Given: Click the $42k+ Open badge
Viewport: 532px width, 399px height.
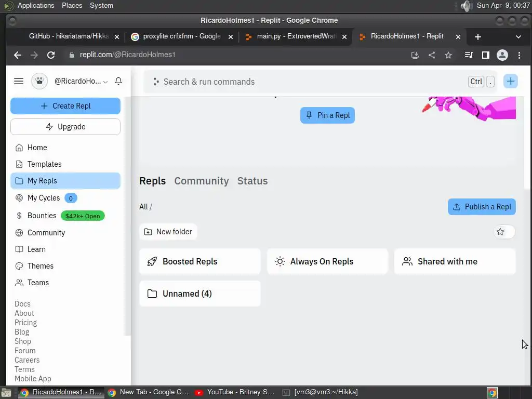Looking at the screenshot, I should pos(83,216).
